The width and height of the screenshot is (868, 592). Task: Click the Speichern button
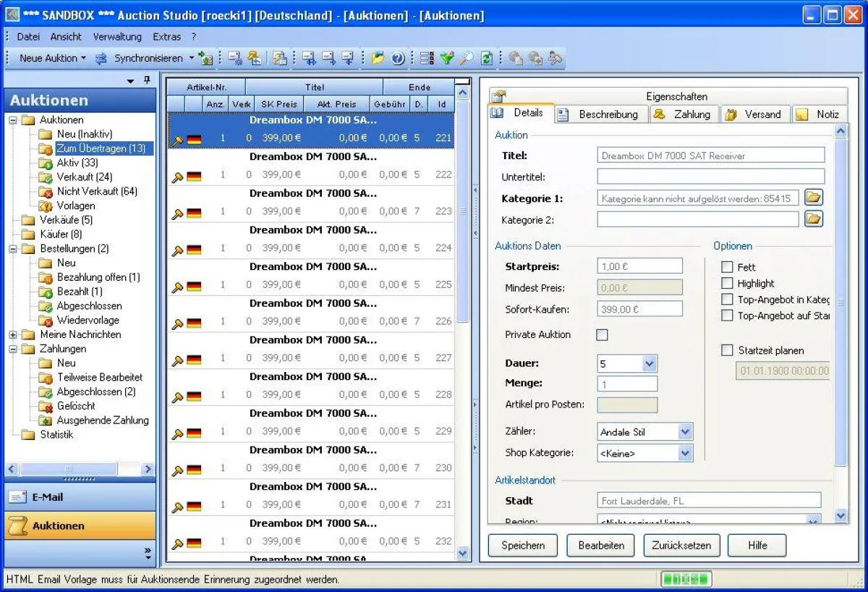click(x=523, y=545)
